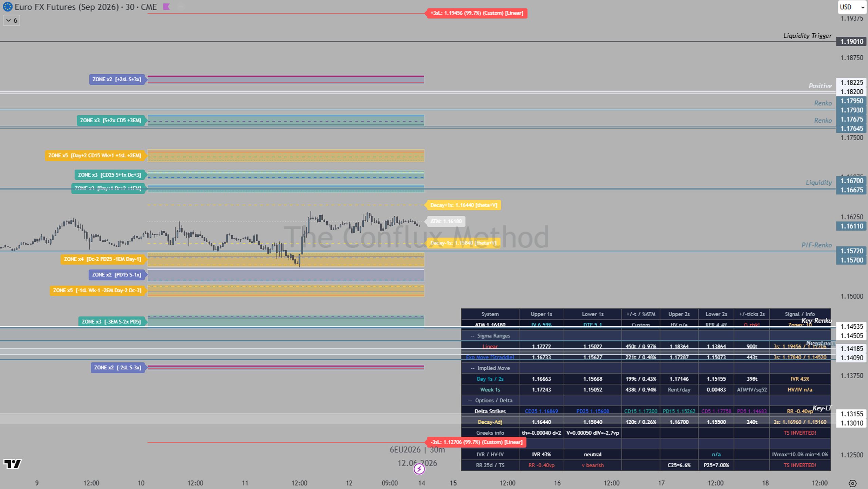Select the Decay+1s 1.16440 yellow tag
868x489 pixels.
tap(463, 205)
